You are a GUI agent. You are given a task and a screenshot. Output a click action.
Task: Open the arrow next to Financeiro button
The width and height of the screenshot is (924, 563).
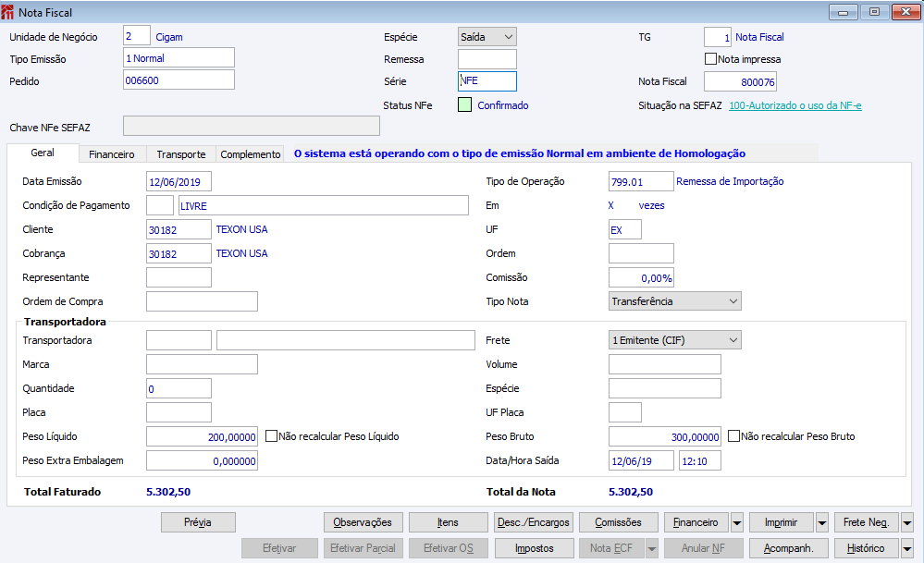point(736,522)
